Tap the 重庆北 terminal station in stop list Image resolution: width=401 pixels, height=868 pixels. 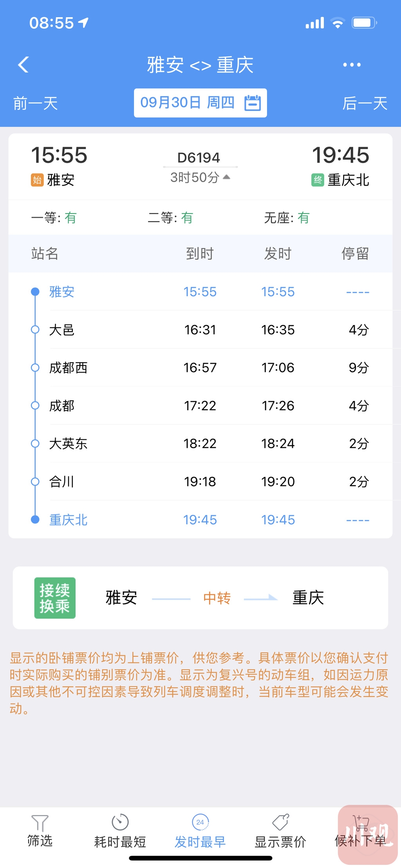click(69, 520)
